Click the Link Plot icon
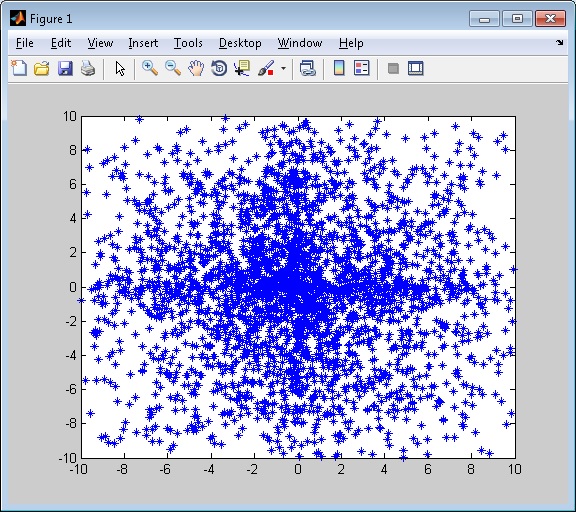Image resolution: width=576 pixels, height=512 pixels. point(307,68)
